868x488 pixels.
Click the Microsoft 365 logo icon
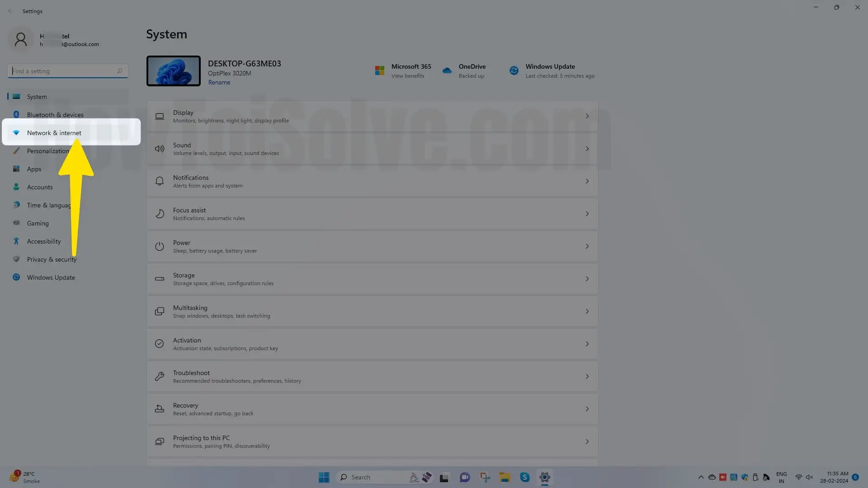pyautogui.click(x=380, y=70)
